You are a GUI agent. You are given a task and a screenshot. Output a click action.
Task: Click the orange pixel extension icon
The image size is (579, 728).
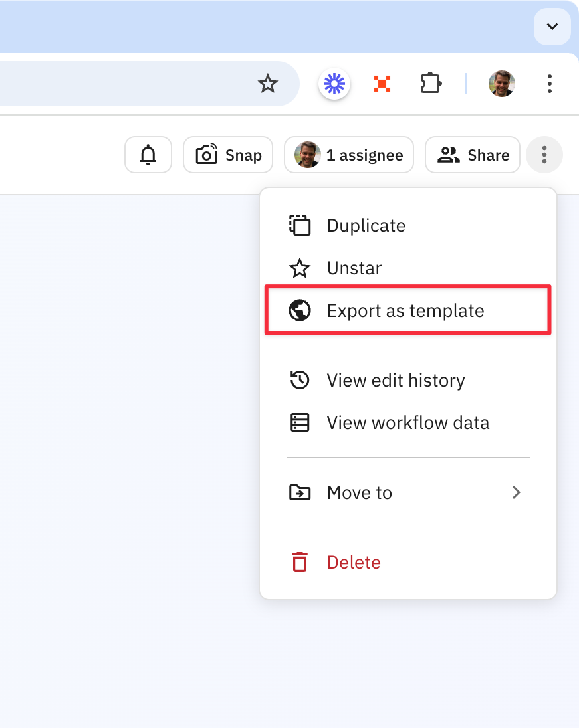click(382, 84)
